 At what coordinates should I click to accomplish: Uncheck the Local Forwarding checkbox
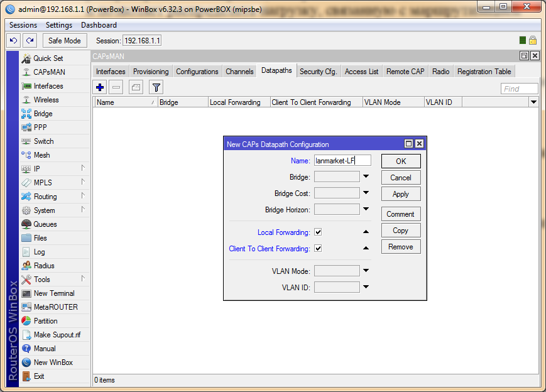[x=318, y=232]
